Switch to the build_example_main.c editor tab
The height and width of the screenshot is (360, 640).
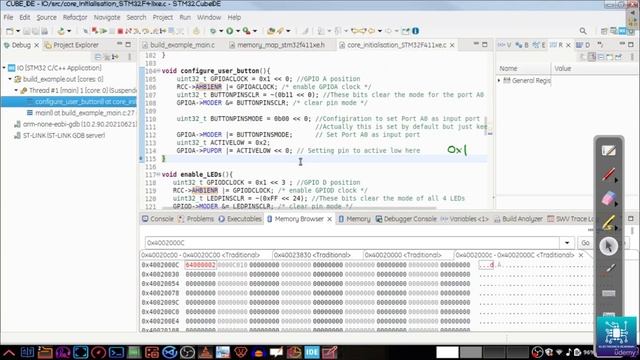178,45
